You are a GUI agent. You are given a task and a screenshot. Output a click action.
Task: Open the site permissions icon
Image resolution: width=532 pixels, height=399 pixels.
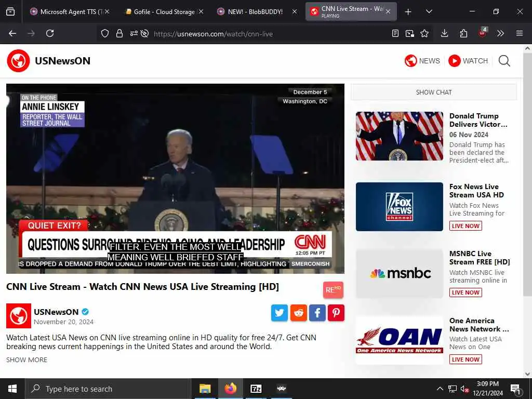[134, 33]
